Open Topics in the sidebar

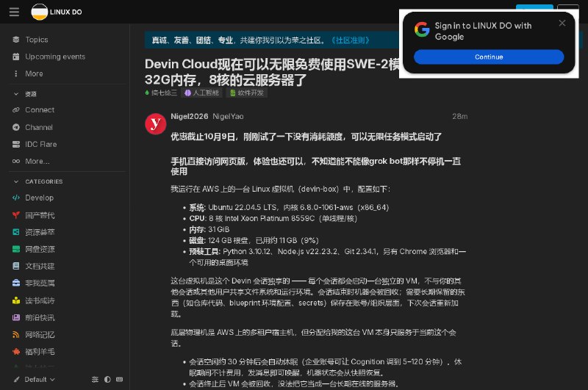coord(36,40)
